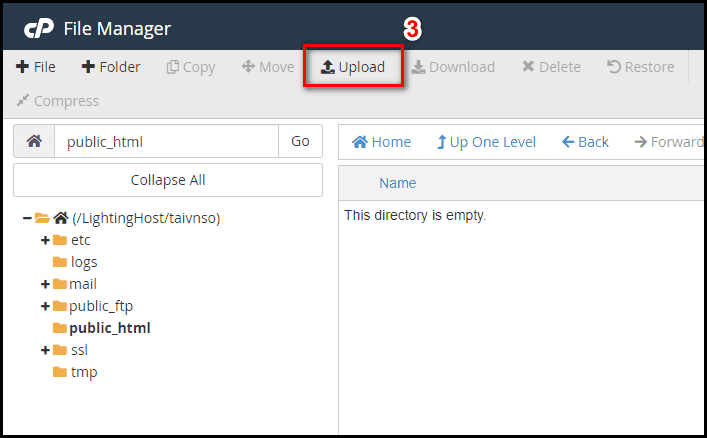Expand the public_ftp folder
707x438 pixels.
tap(45, 306)
